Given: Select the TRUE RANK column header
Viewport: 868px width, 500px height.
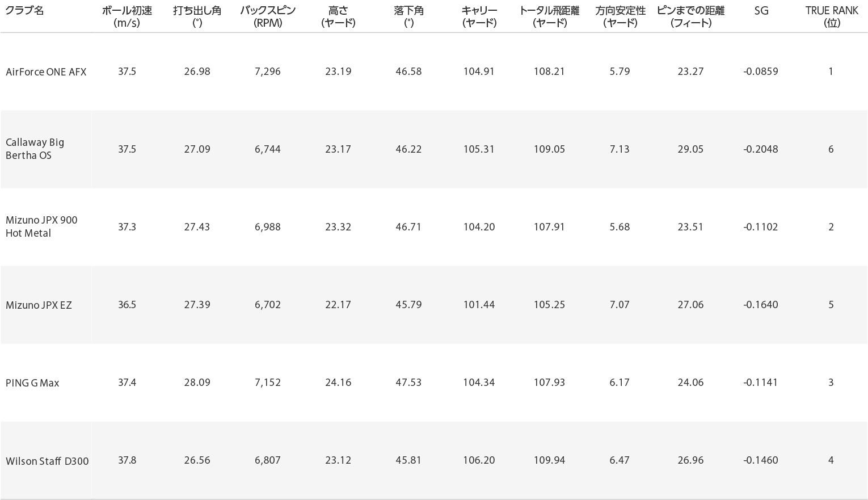Looking at the screenshot, I should (x=832, y=16).
